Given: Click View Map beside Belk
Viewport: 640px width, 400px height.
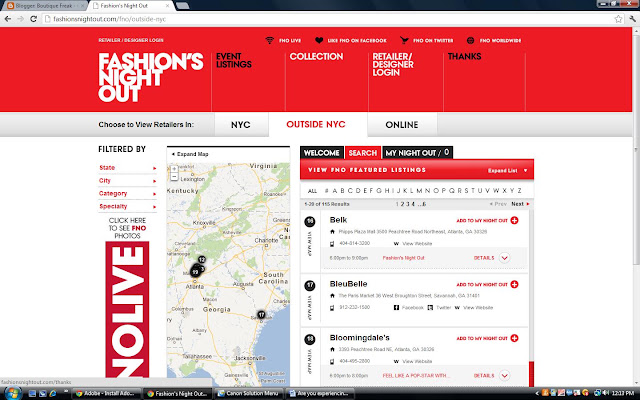Looking at the screenshot, I should (x=309, y=244).
